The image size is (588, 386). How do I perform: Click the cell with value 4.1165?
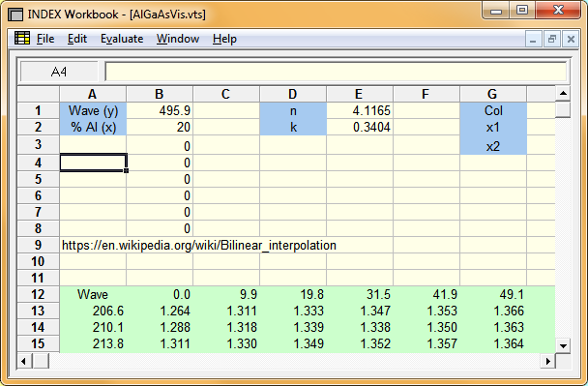pos(360,110)
